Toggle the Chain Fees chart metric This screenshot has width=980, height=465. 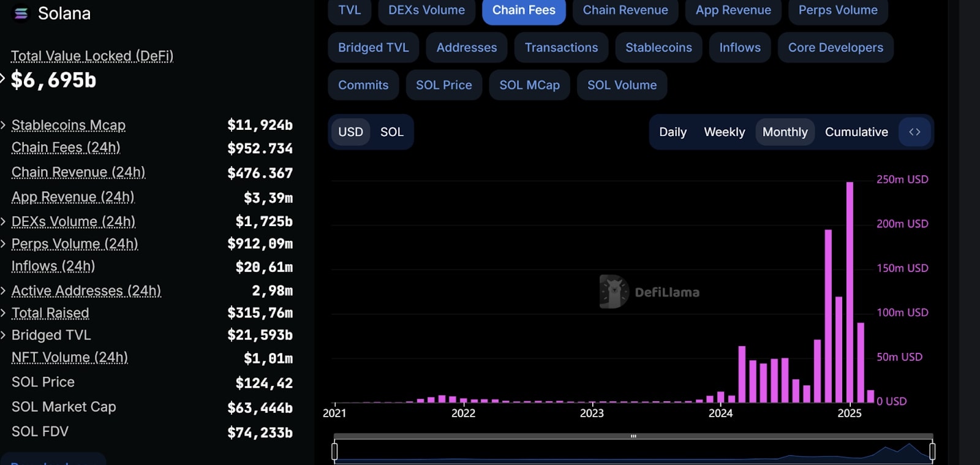pos(524,10)
